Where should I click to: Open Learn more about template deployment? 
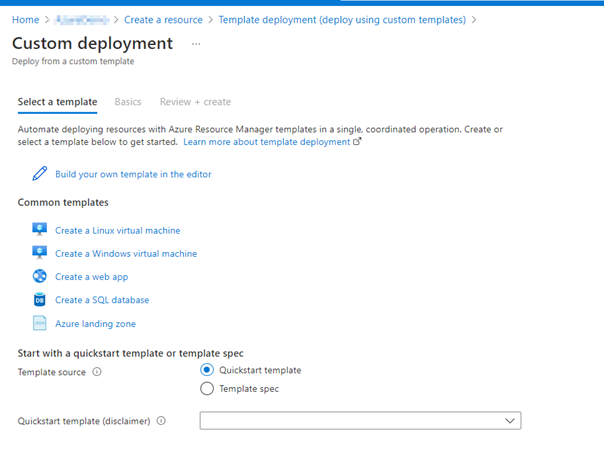(x=267, y=142)
